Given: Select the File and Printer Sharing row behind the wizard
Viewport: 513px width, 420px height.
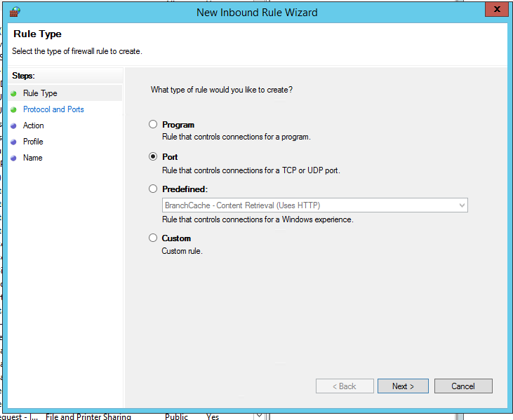Looking at the screenshot, I should (x=88, y=416).
